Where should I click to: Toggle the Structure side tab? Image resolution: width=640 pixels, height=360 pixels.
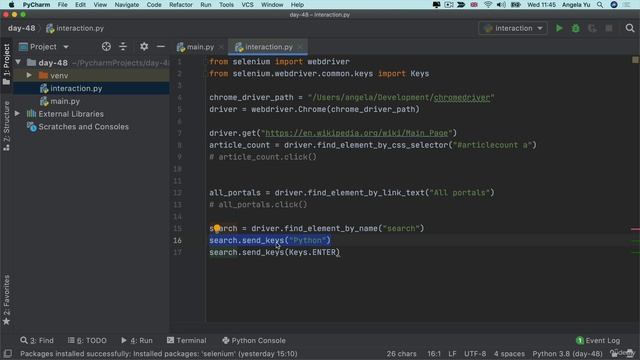(x=6, y=126)
